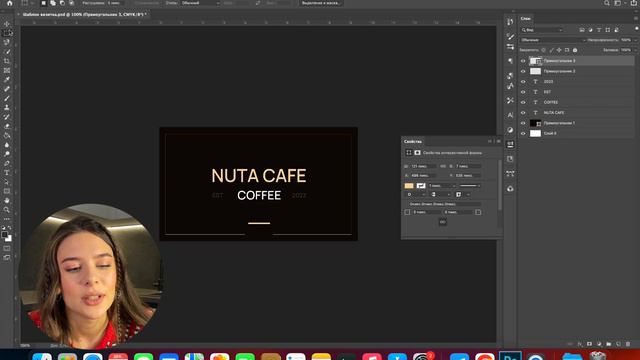Click the Home icon in options bar
The height and width of the screenshot is (360, 640).
9,3
